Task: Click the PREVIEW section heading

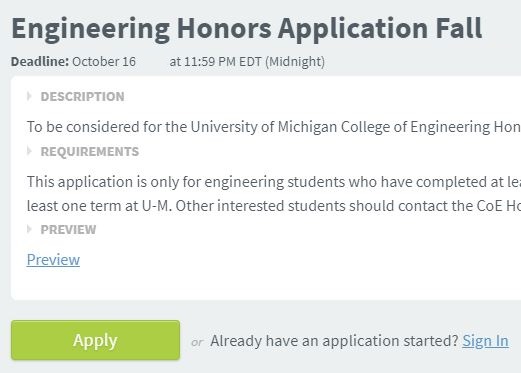Action: [68, 230]
